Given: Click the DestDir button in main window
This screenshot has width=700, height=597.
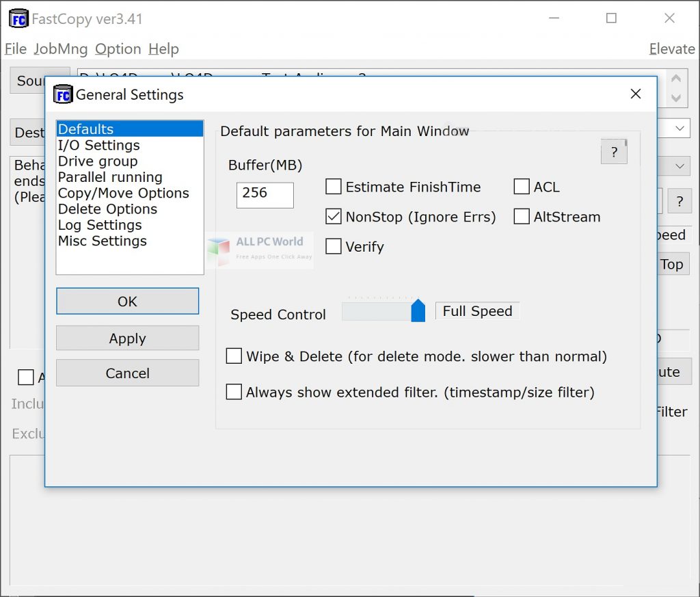Looking at the screenshot, I should pos(29,132).
